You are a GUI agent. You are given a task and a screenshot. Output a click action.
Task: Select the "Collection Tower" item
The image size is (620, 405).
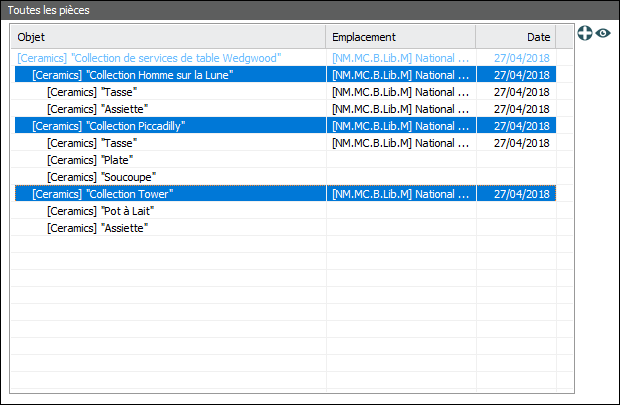pos(103,194)
